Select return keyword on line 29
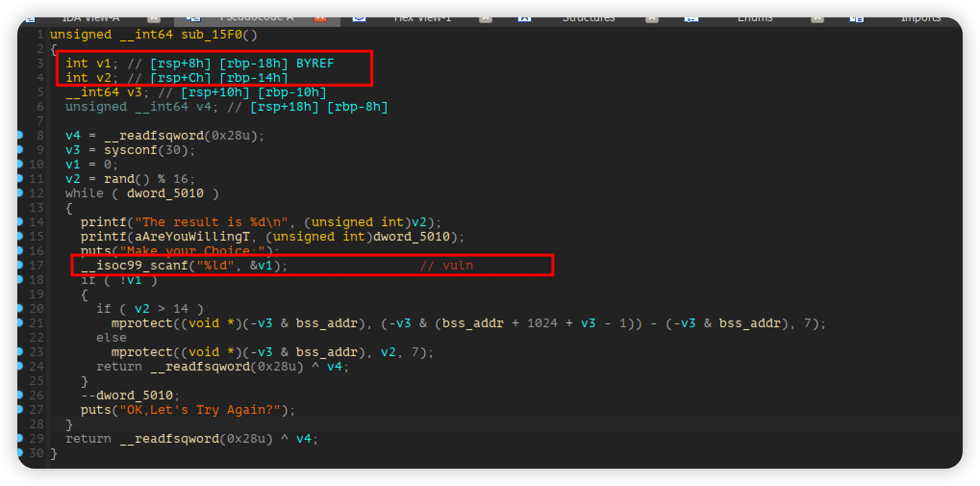 pyautogui.click(x=88, y=439)
